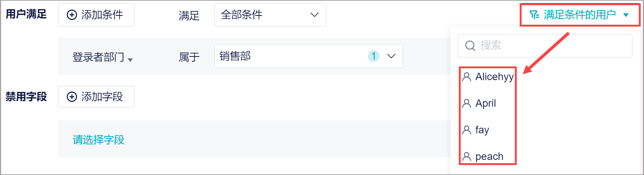The height and width of the screenshot is (175, 644).
Task: Click the user icon next to April
Action: (x=467, y=103)
